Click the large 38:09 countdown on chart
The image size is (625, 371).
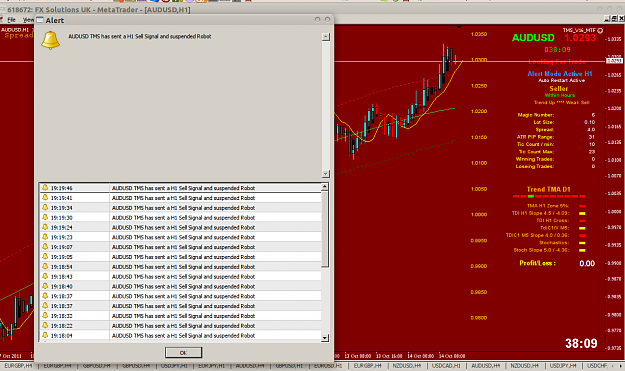(581, 344)
